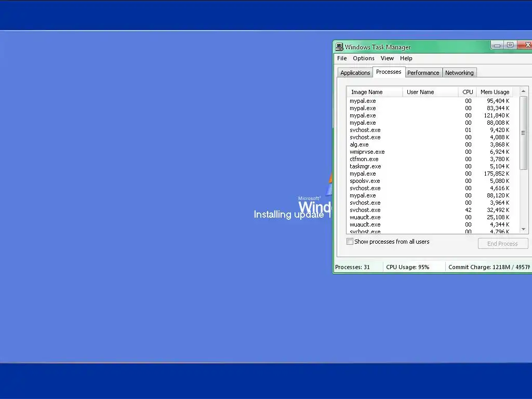Click the Commit Charge status entry

[489, 268]
